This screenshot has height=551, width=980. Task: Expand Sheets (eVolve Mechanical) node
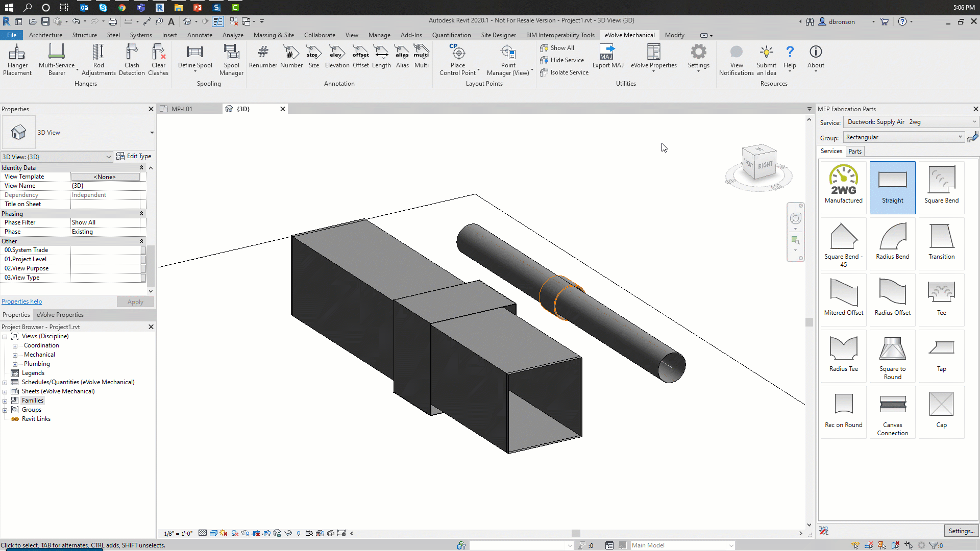[x=5, y=392]
